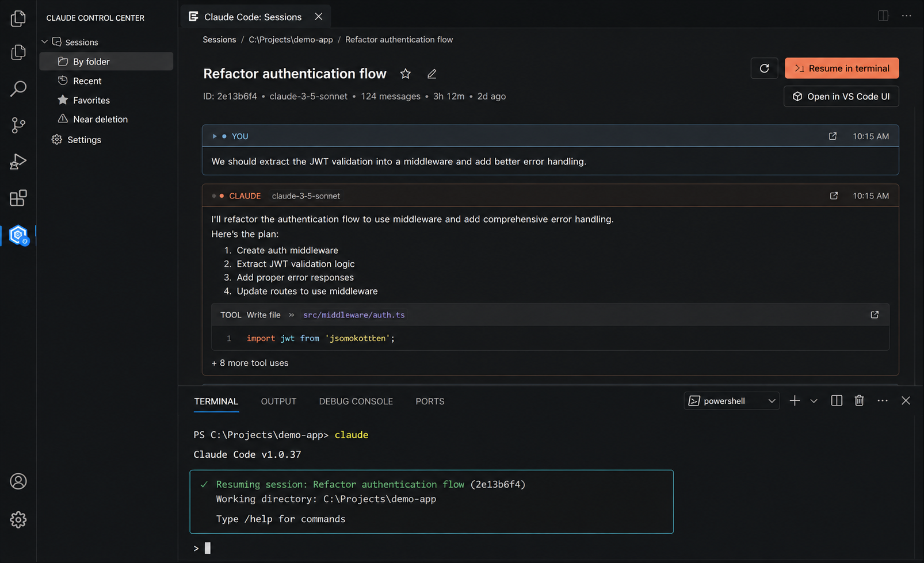Screen dimensions: 924x563
Task: Open editor more actions ellipsis
Action: tap(907, 16)
